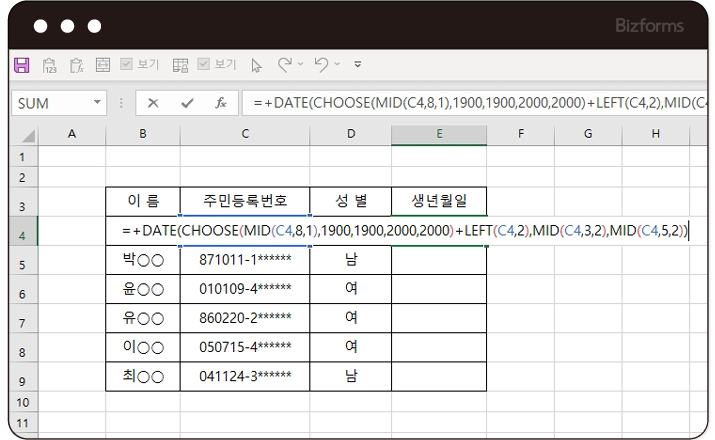
Task: Open the Customize Quick Access Toolbar menu
Action: tap(358, 65)
